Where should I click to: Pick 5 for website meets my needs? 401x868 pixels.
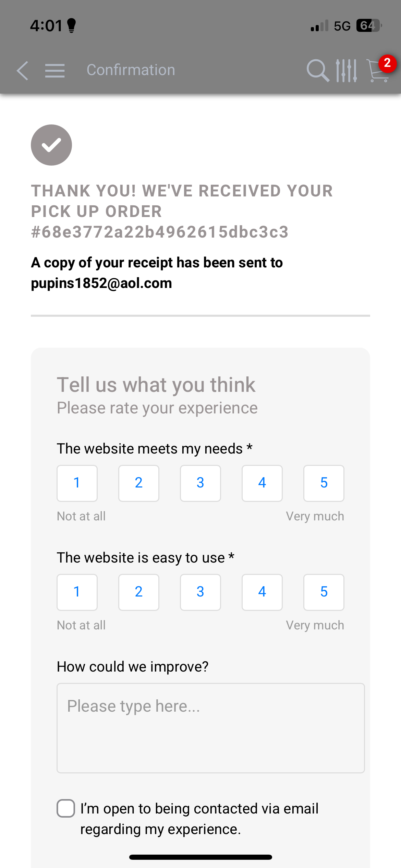[324, 483]
